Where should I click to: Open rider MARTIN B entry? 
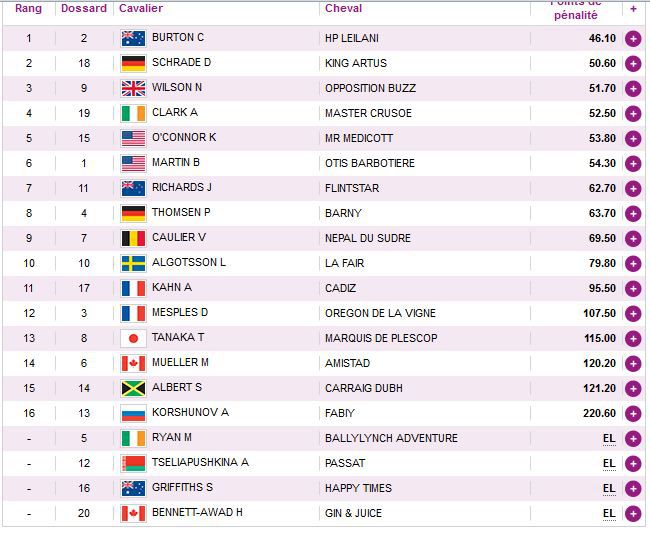click(x=176, y=163)
